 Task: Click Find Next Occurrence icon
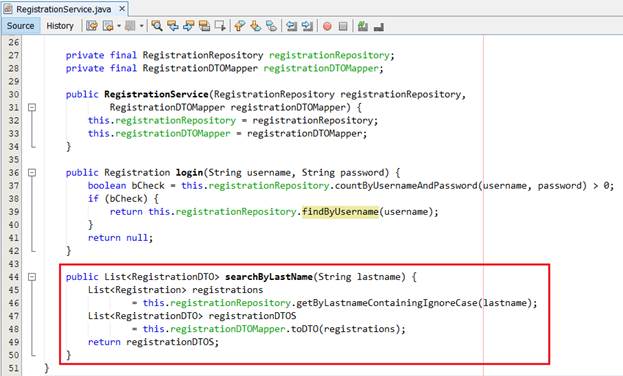[188, 26]
